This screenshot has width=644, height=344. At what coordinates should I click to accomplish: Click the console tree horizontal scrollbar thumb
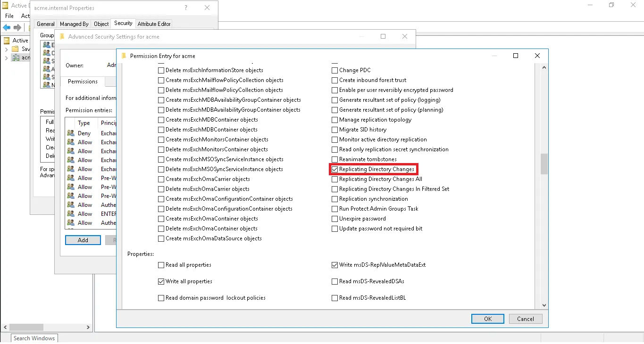26,327
